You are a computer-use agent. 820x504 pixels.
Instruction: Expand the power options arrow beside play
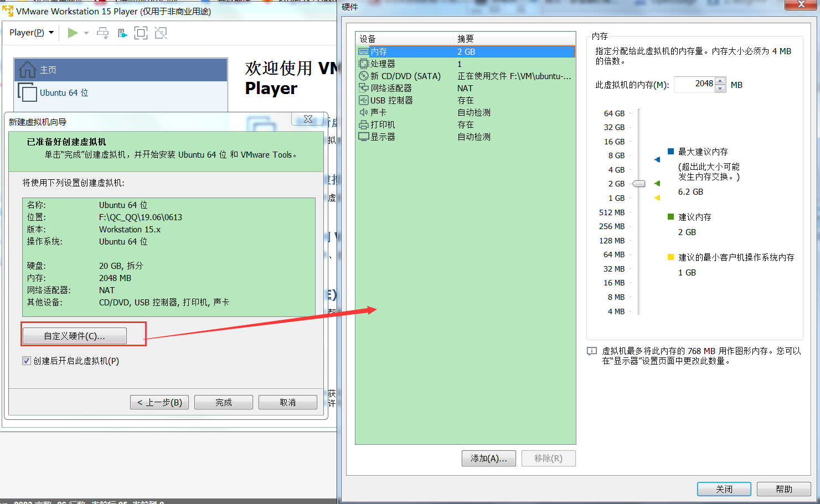pyautogui.click(x=86, y=33)
